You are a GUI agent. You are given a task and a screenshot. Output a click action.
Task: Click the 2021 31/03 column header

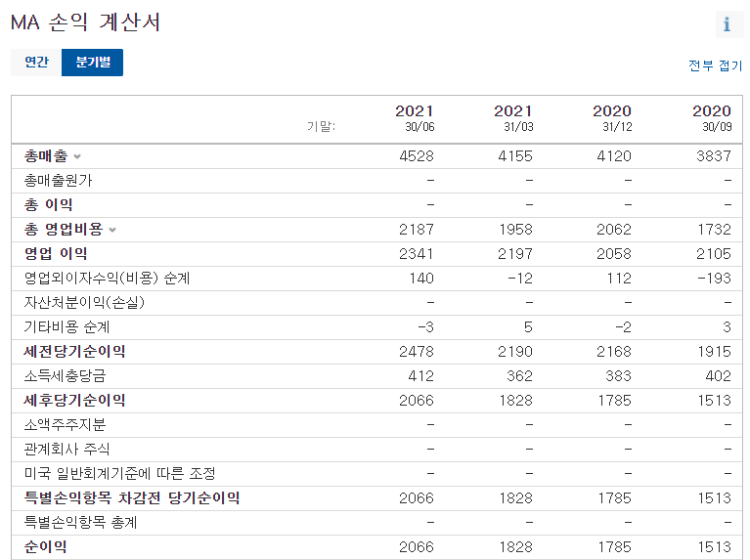[513, 118]
